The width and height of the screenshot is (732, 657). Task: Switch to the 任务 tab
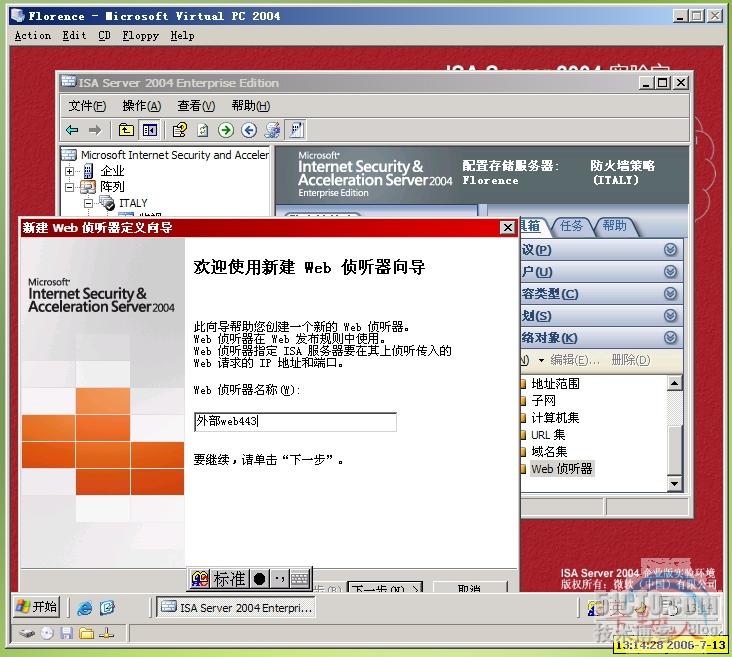571,226
